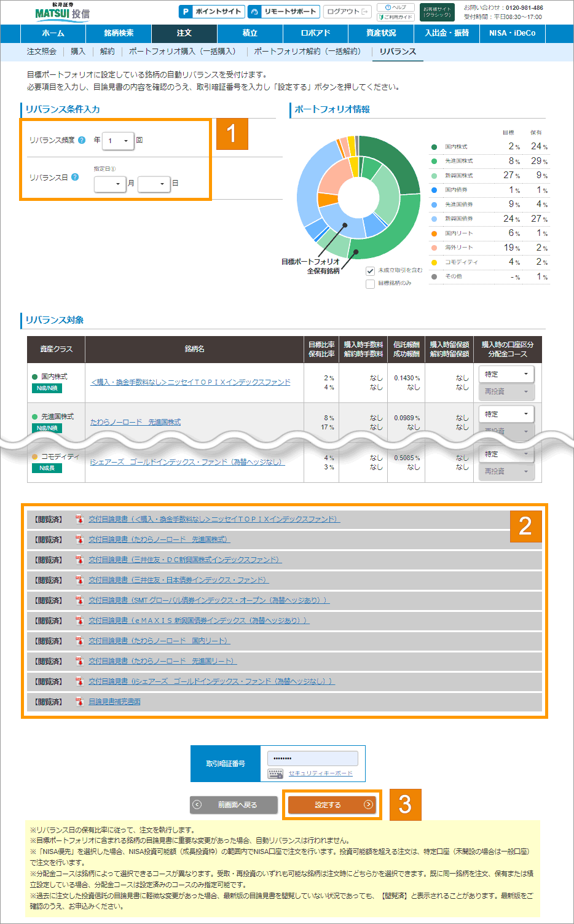Open PDF icon for iシェアーズ ゴールド prospectus

point(79,681)
